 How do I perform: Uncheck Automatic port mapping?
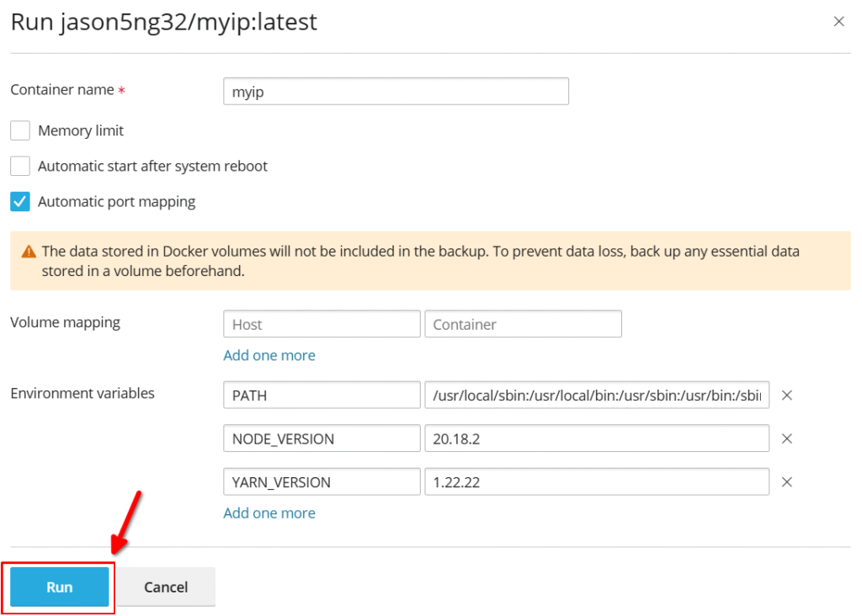(20, 202)
